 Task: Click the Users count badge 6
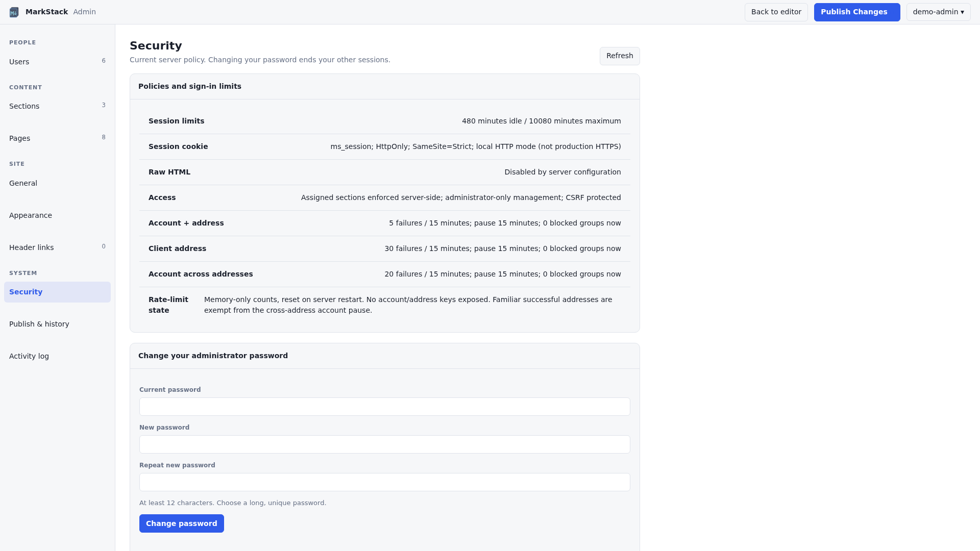104,61
